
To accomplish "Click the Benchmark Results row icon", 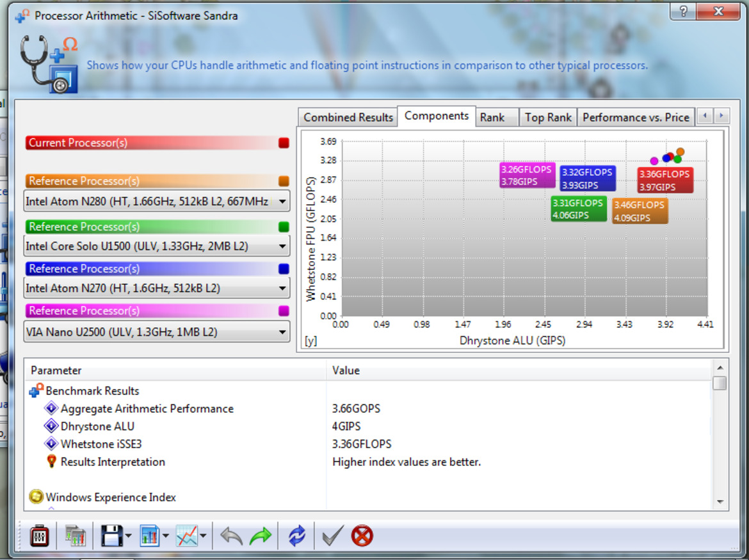I will [36, 391].
